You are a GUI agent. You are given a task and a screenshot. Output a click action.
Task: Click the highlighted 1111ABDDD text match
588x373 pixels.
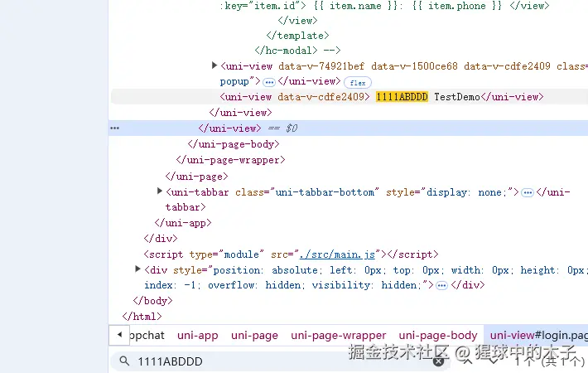click(x=402, y=97)
